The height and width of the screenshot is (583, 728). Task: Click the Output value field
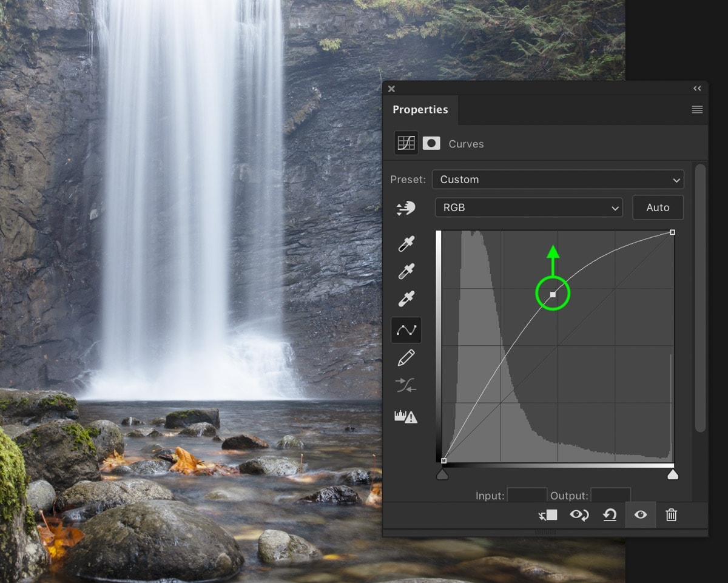click(610, 495)
